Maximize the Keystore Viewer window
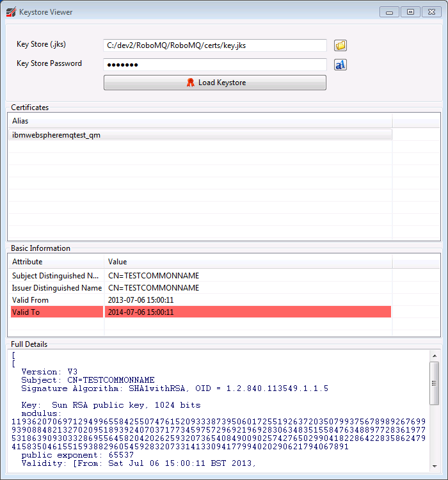 click(410, 12)
